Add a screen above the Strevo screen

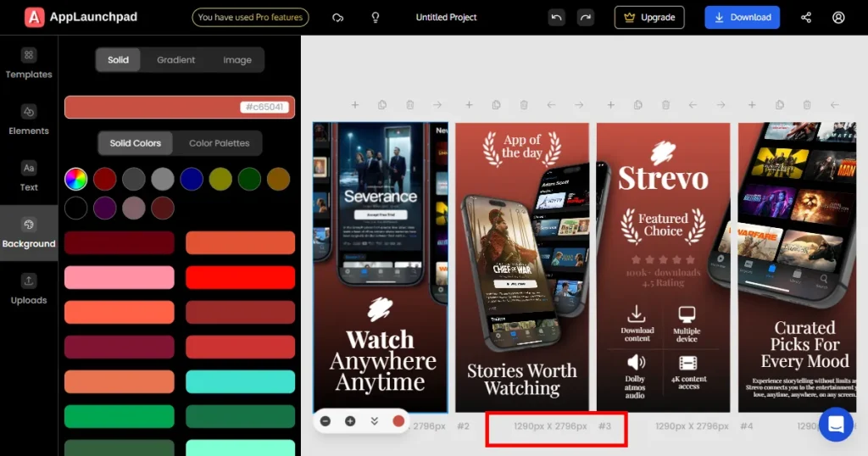(x=610, y=104)
